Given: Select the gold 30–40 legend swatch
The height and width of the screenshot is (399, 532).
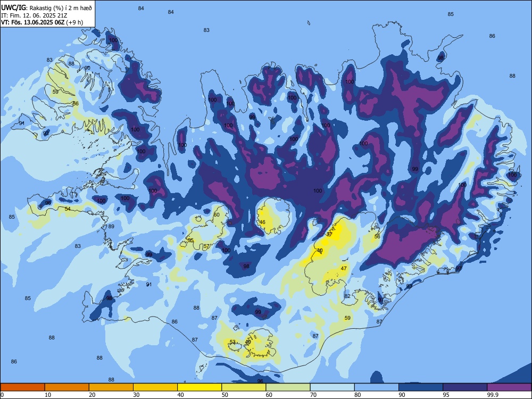Looking at the screenshot, I should coord(155,387).
